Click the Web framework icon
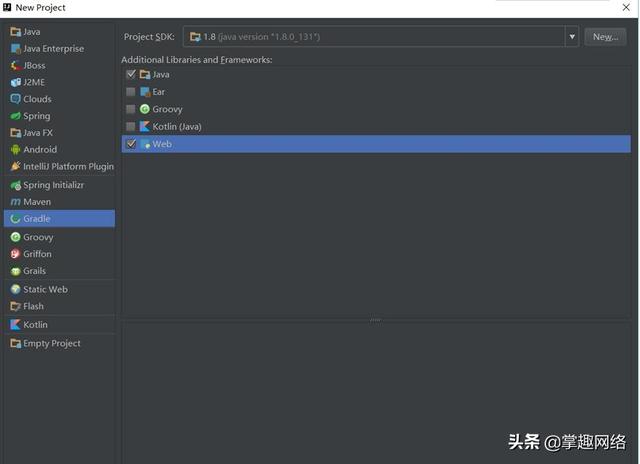640x464 pixels. pos(145,144)
